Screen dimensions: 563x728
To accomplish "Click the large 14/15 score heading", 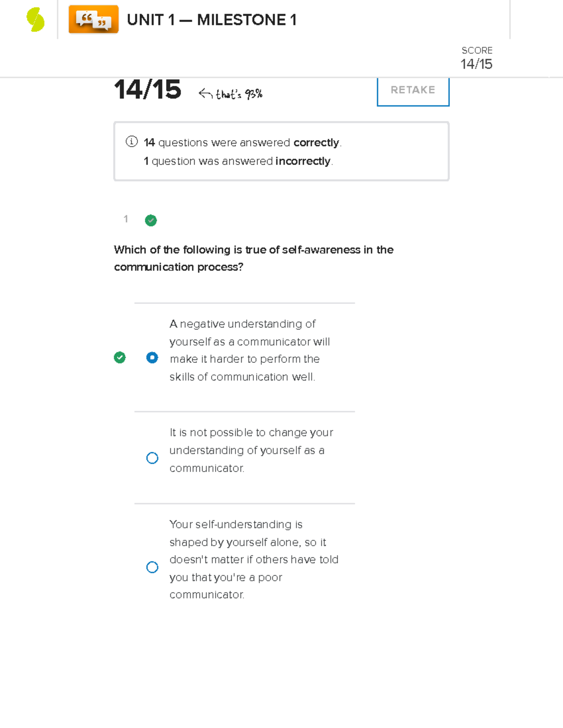I will (147, 89).
